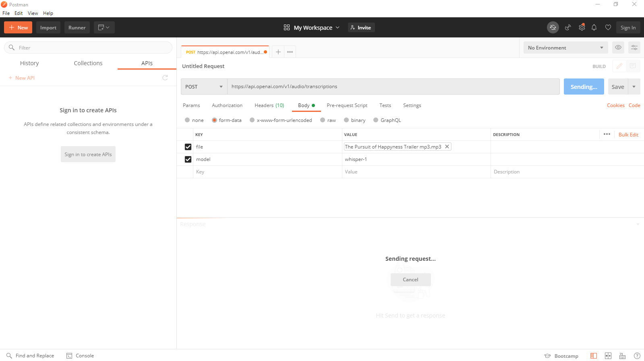Click the Sign In button

(628, 27)
